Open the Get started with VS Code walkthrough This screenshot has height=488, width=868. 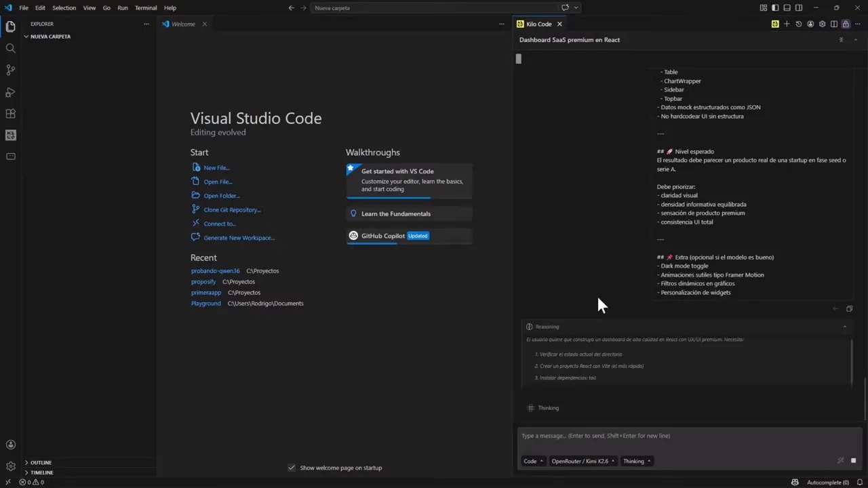pyautogui.click(x=409, y=180)
